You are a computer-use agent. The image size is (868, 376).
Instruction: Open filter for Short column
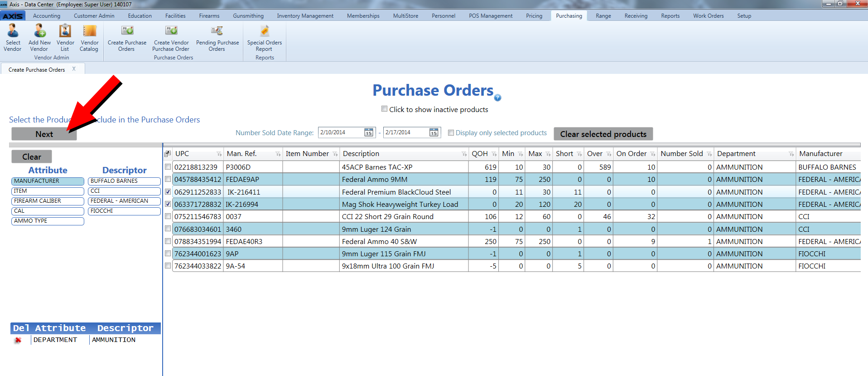click(x=579, y=154)
